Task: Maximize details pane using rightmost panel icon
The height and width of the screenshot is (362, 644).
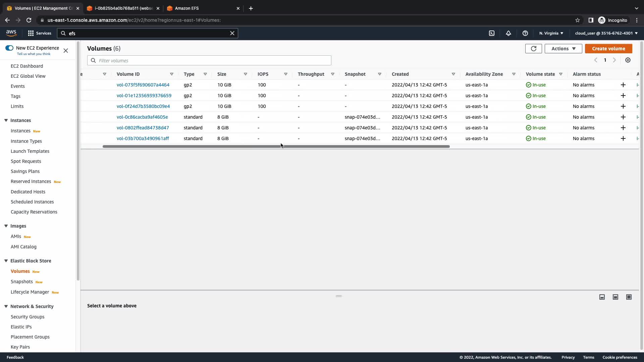Action: point(629,297)
